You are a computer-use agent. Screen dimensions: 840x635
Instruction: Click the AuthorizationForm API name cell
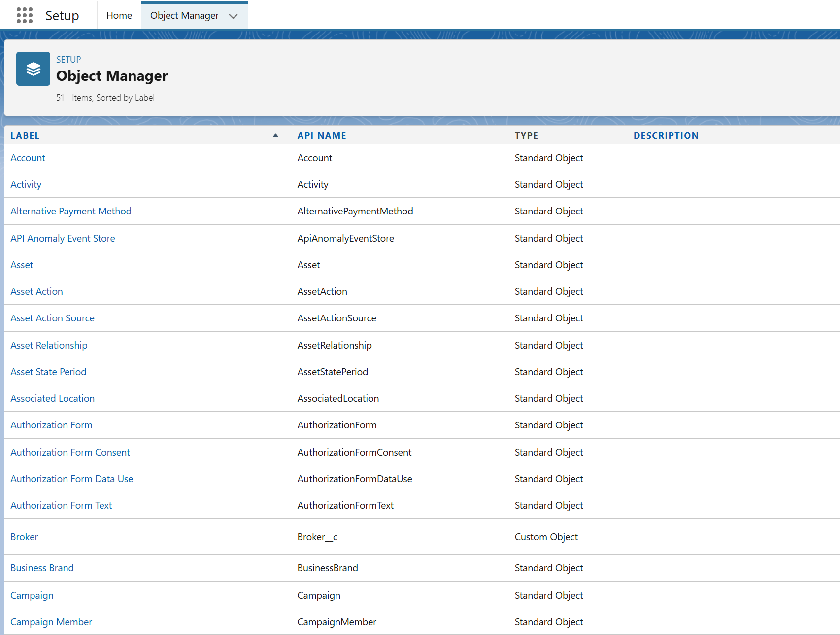(x=337, y=425)
